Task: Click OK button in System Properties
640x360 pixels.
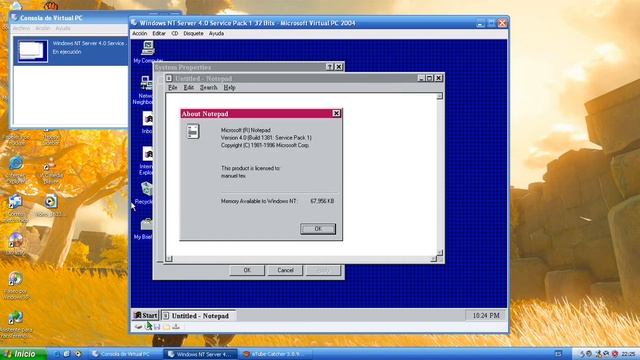Action: 247,270
